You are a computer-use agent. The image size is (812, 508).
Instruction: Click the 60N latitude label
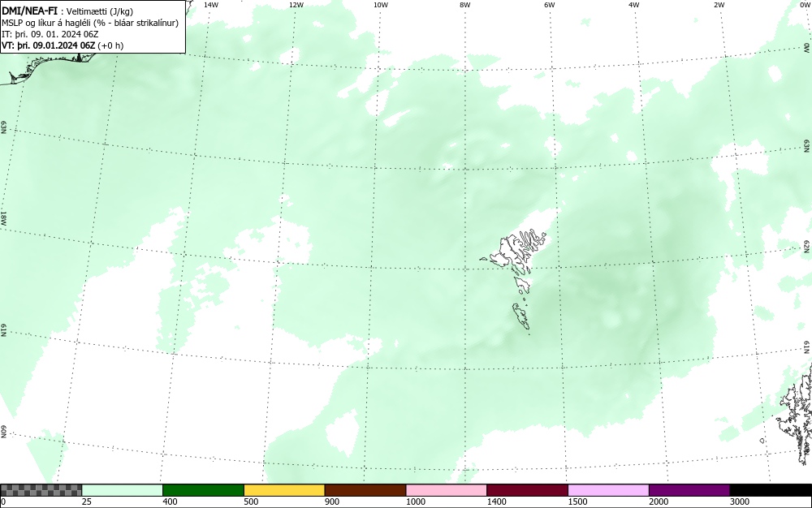[x=3, y=432]
